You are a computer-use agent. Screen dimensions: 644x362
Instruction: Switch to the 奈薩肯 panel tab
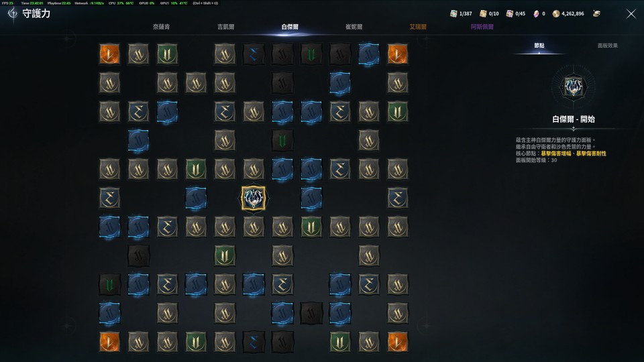point(162,27)
